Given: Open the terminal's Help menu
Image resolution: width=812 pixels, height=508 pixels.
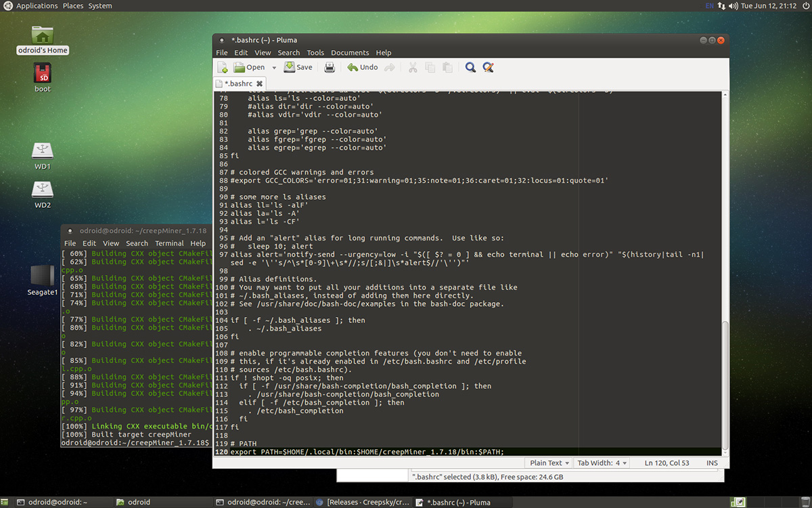Looking at the screenshot, I should tap(198, 243).
